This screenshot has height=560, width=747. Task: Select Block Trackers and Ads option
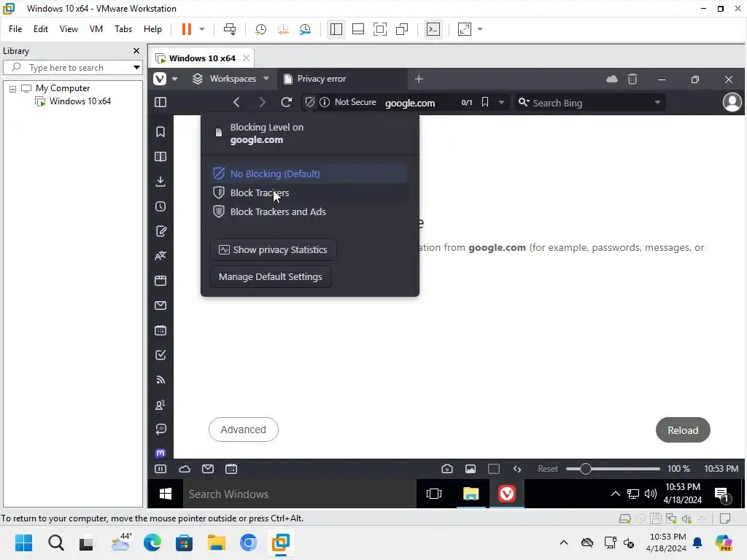(309, 212)
